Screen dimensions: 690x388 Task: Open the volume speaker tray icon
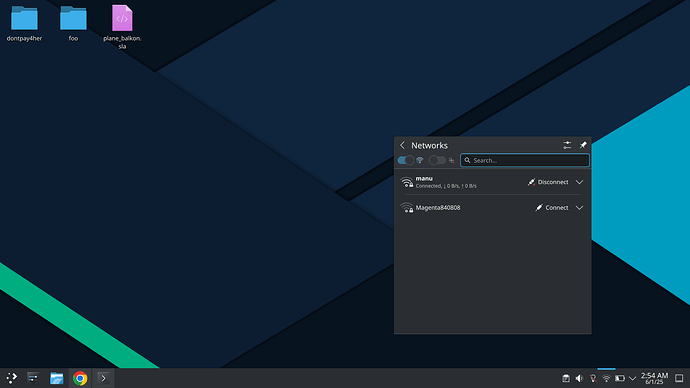(579, 378)
